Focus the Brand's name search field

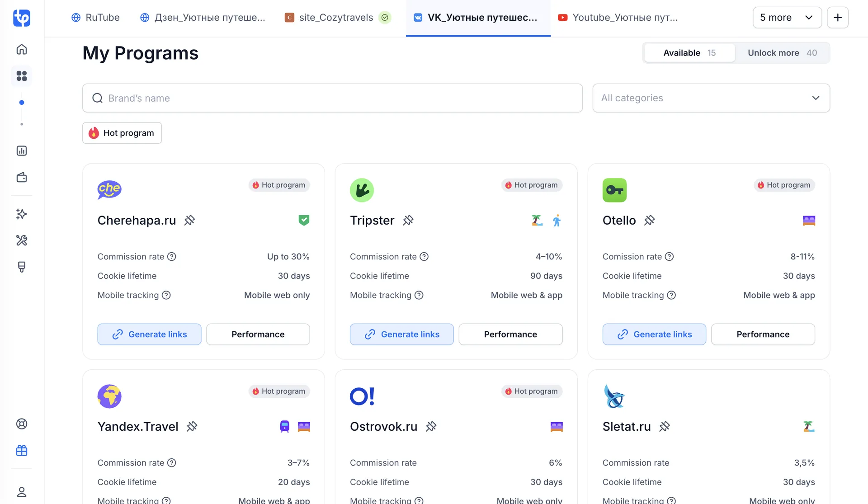click(332, 98)
